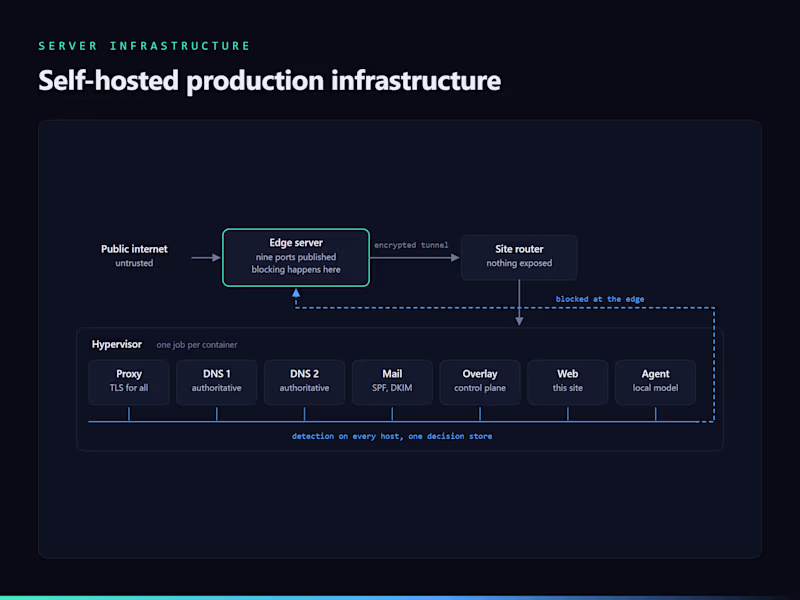Click the Proxy TLS for all container
Viewport: 800px width, 600px height.
tap(129, 382)
